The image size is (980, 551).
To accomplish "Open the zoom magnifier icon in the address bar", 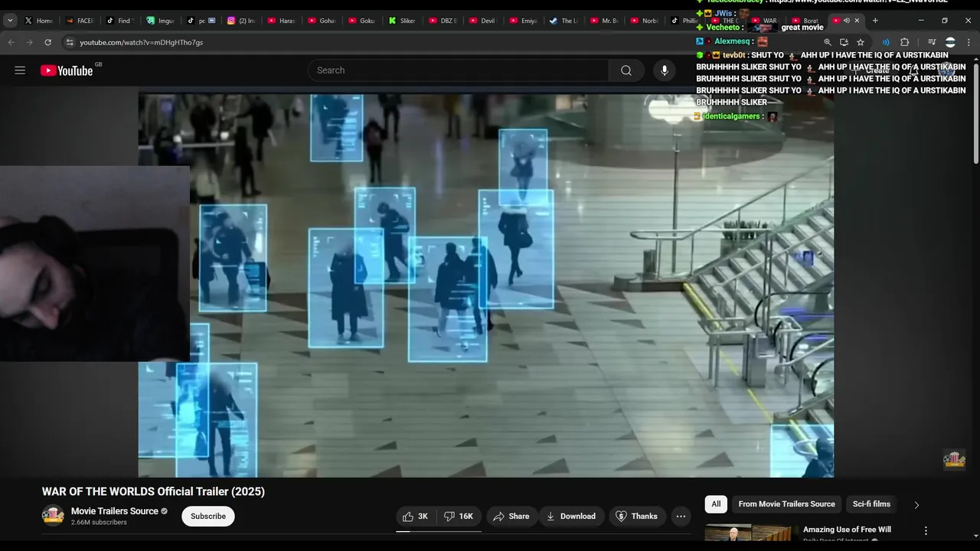I will [x=828, y=42].
